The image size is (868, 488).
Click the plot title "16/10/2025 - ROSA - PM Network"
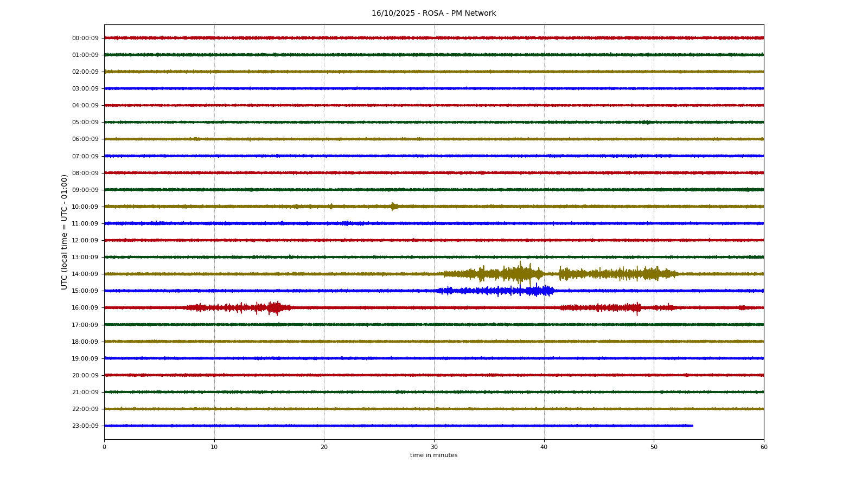click(433, 14)
